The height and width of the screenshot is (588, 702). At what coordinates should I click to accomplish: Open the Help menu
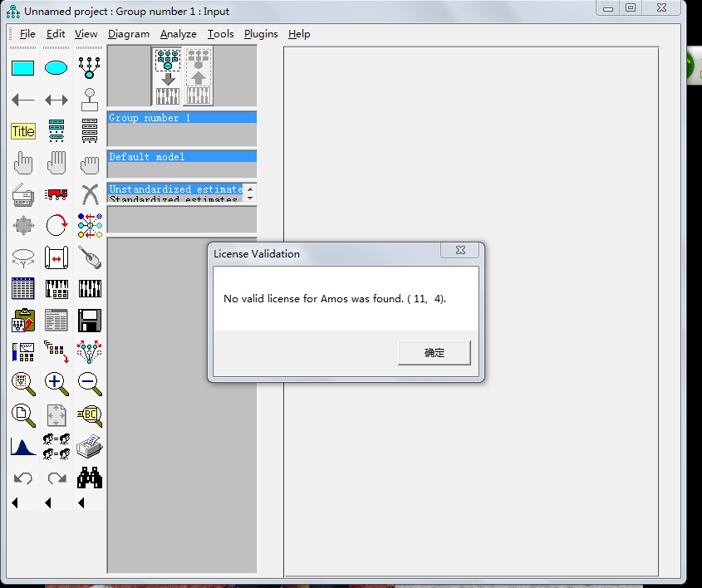click(x=299, y=34)
